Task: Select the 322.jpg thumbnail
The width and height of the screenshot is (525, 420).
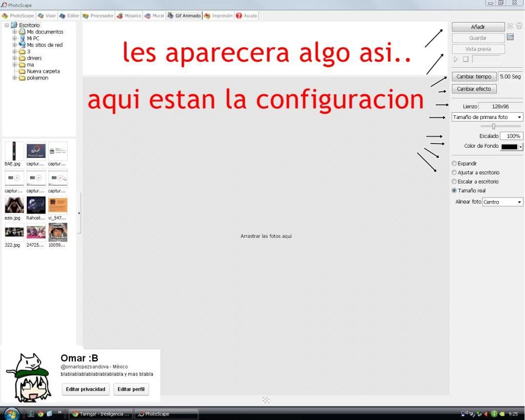Action: pyautogui.click(x=14, y=232)
